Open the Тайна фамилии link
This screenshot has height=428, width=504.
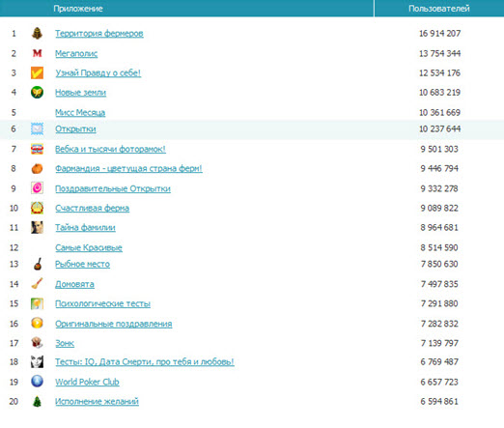(85, 228)
